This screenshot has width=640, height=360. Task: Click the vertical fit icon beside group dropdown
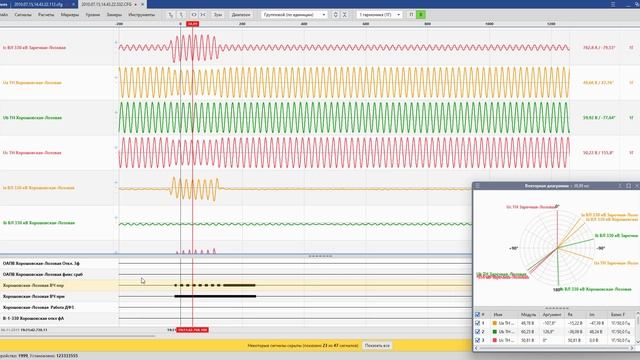tap(344, 15)
